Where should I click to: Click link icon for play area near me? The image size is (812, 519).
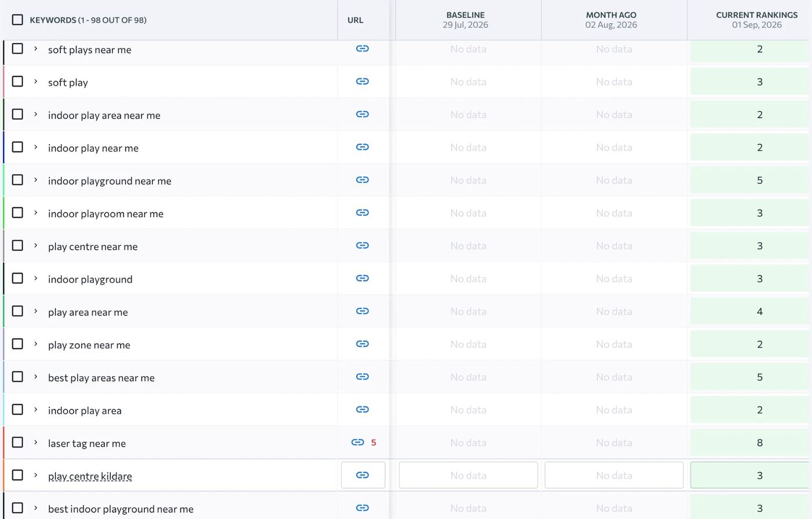click(362, 311)
